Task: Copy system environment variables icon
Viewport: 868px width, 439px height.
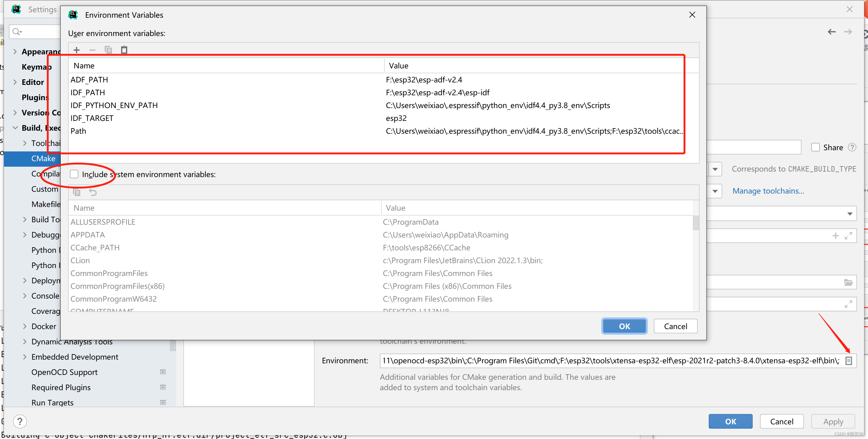Action: 77,192
